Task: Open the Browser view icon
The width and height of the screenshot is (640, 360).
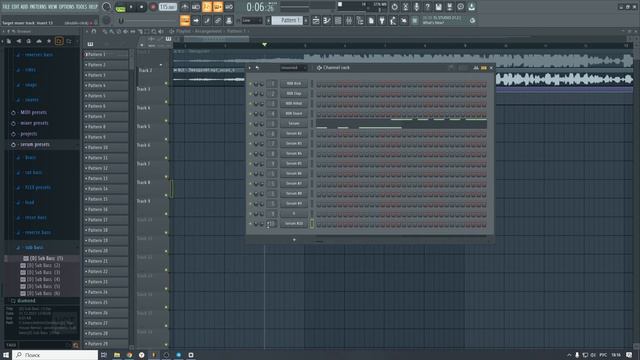Action: 360,20
